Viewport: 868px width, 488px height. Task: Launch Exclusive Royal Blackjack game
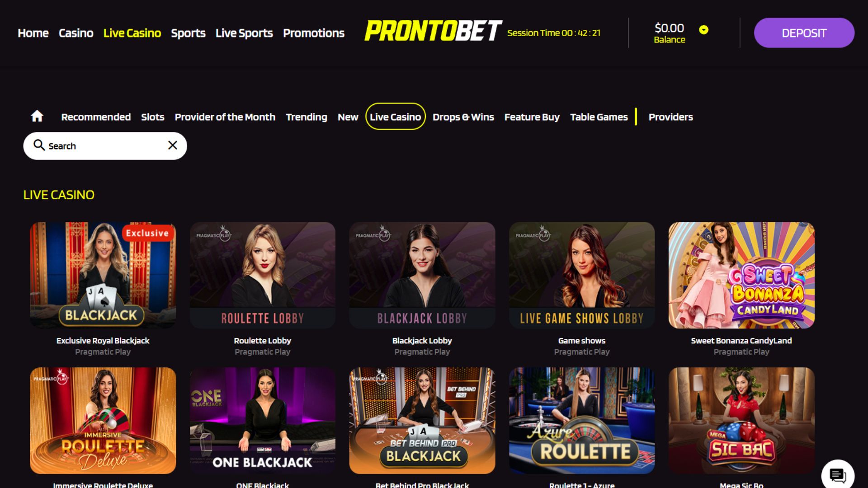(103, 275)
